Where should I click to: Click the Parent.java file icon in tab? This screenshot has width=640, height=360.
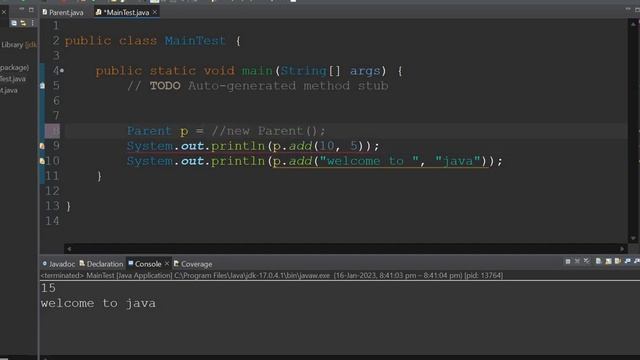point(45,12)
